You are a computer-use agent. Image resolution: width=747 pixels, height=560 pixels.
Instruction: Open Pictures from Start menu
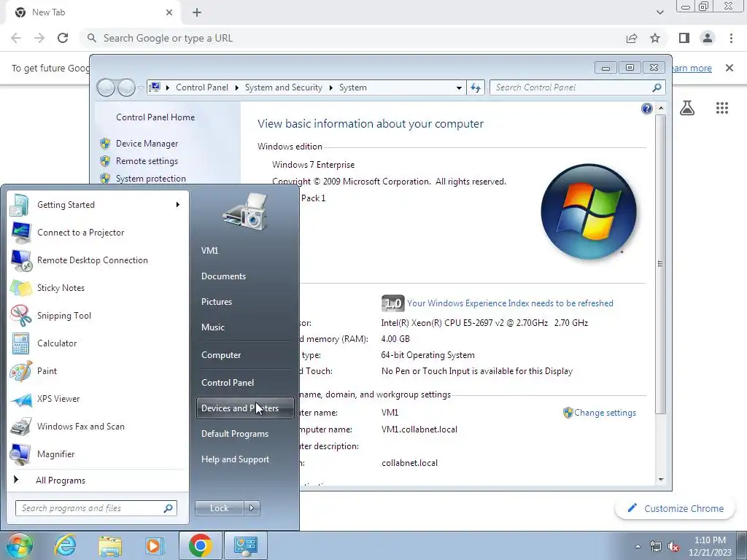click(x=245, y=302)
